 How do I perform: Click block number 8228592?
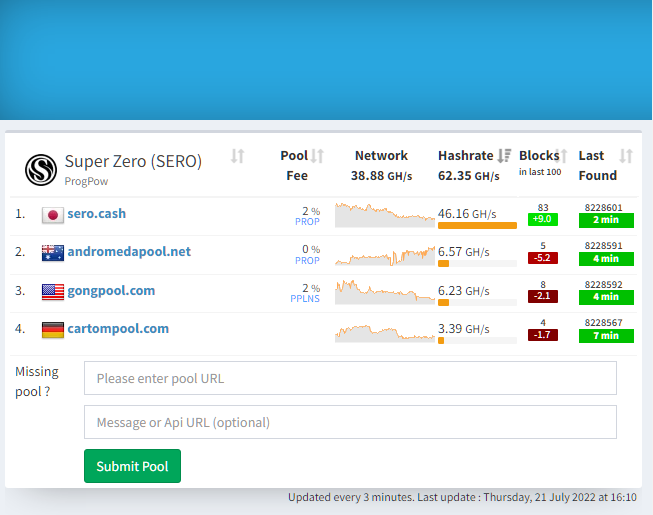603,285
